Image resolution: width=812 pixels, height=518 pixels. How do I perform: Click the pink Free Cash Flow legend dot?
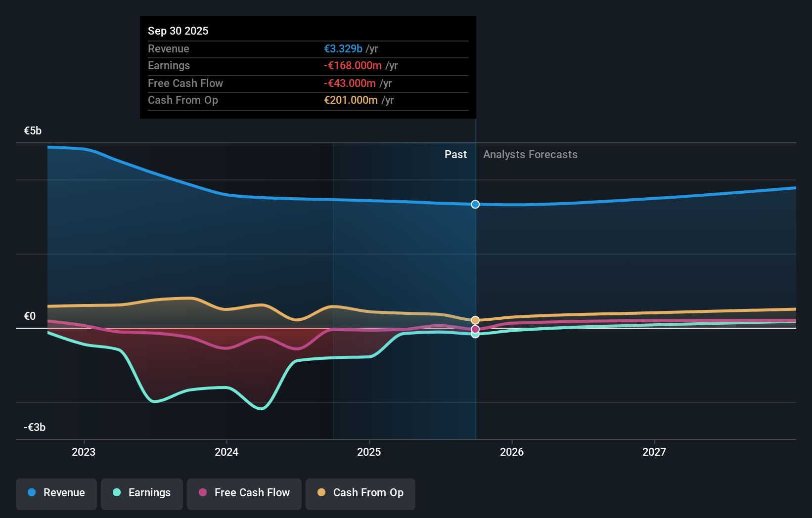point(203,493)
